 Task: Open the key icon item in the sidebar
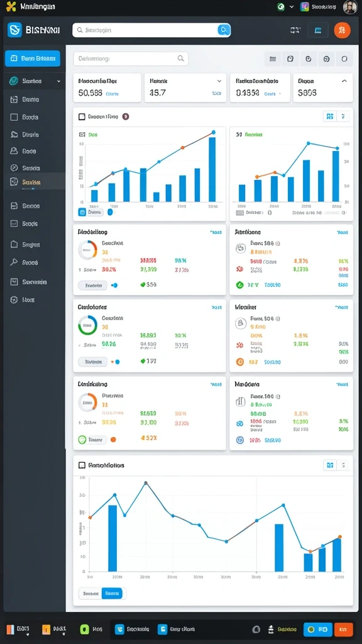[x=14, y=262]
